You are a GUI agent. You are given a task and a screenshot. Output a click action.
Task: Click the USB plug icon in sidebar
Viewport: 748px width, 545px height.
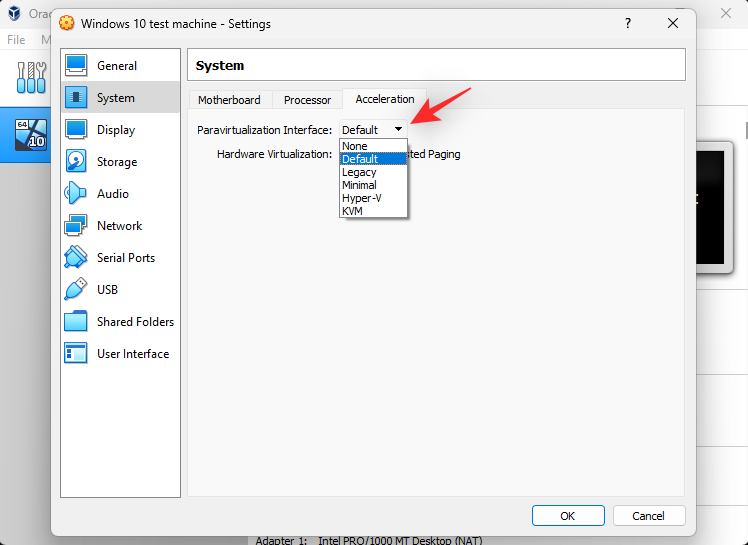tap(76, 289)
